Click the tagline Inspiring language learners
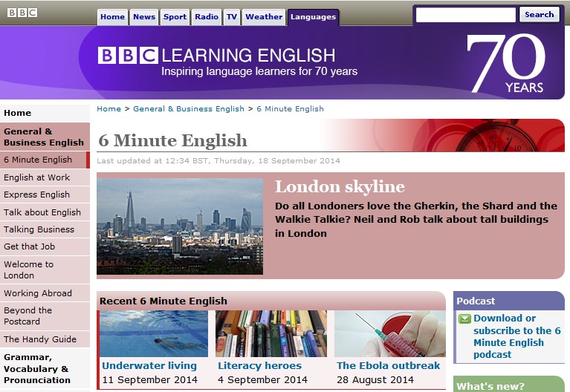Image resolution: width=570 pixels, height=392 pixels. point(259,71)
